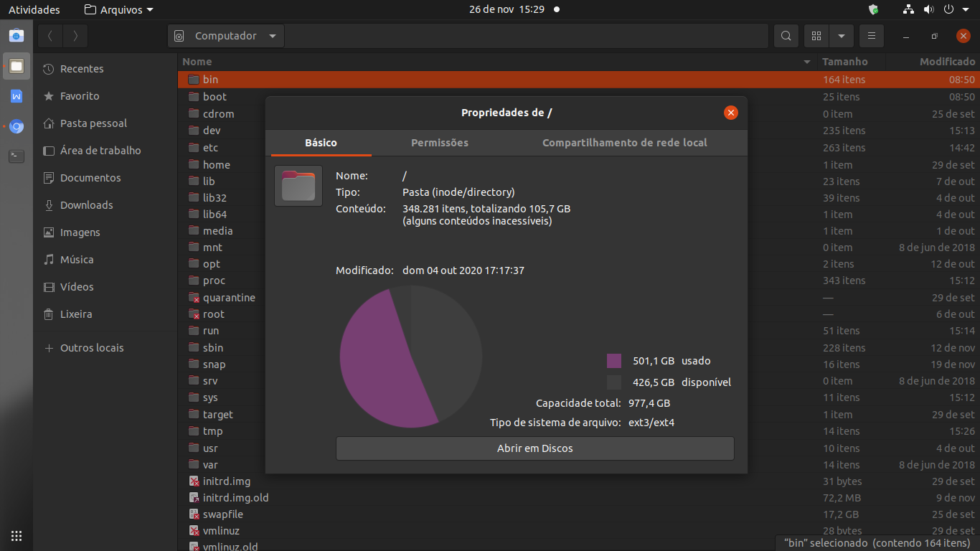Image resolution: width=980 pixels, height=551 pixels.
Task: Open the Computador path dropdown
Action: click(226, 36)
